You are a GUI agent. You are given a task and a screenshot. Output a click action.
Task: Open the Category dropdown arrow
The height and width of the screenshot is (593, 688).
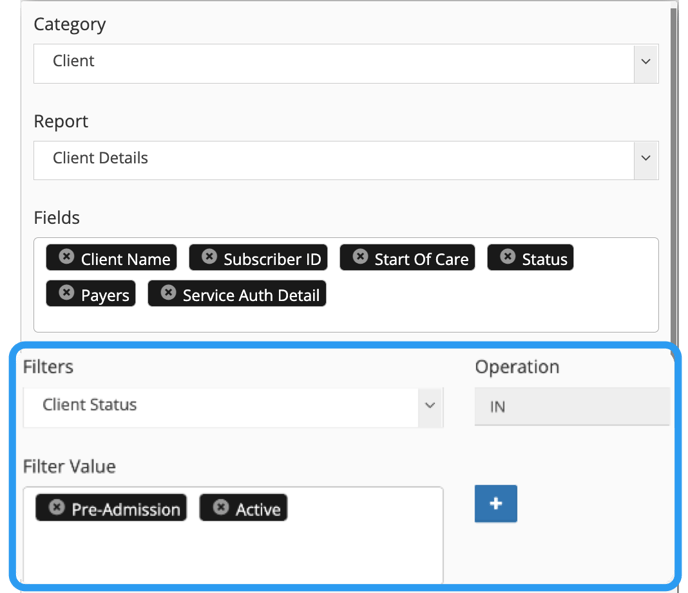646,62
